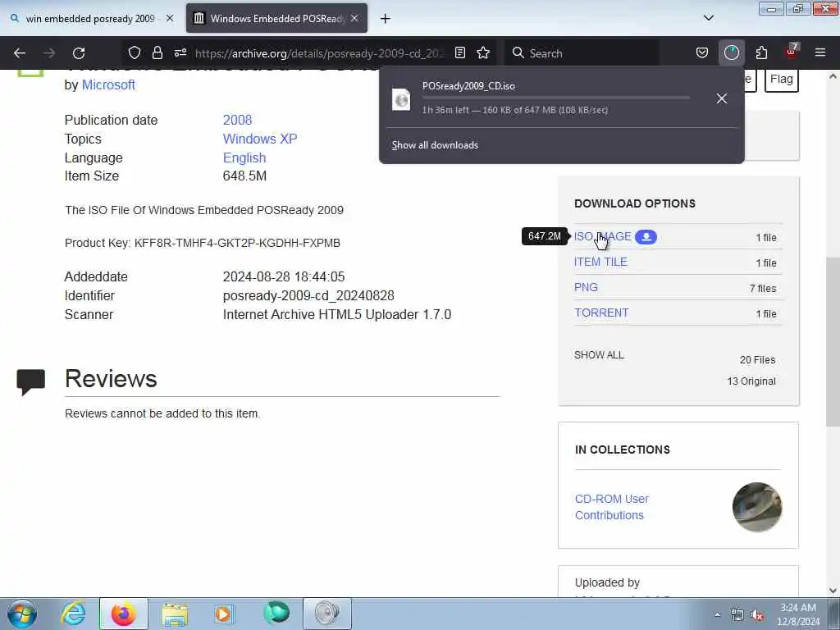Open the ITEM TILE download option
Screen dimensions: 840x630
tap(600, 262)
